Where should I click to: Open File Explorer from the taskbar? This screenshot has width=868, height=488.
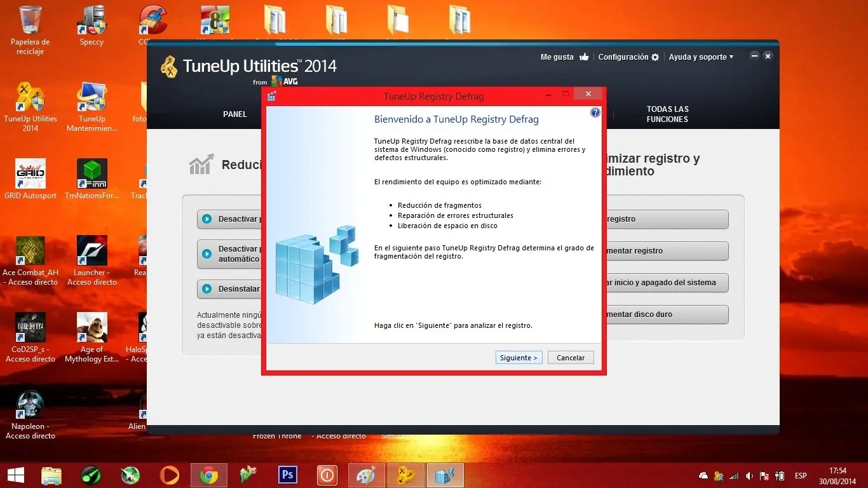tap(51, 475)
